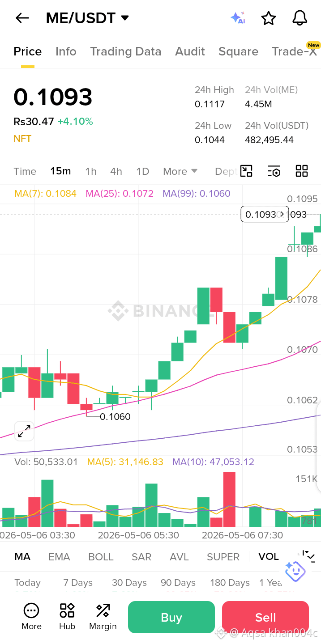The height and width of the screenshot is (644, 321).
Task: Open the Hub icon
Action: point(67,617)
